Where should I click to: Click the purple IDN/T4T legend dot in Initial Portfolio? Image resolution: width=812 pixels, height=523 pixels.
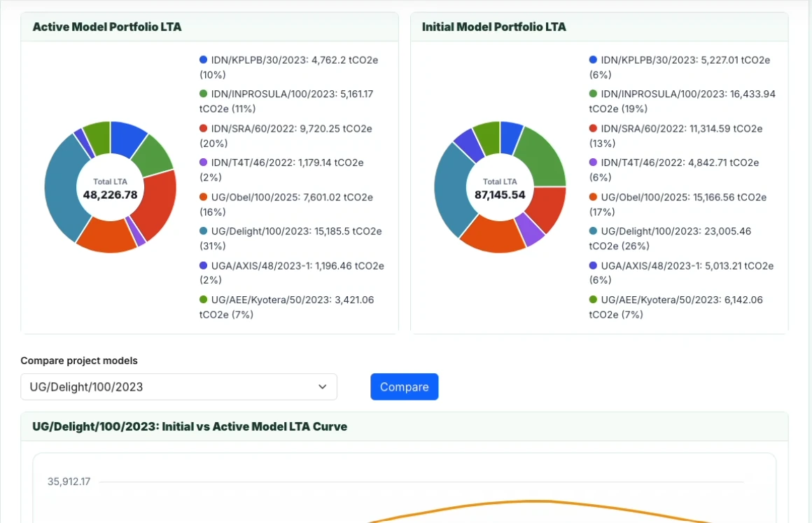(593, 162)
